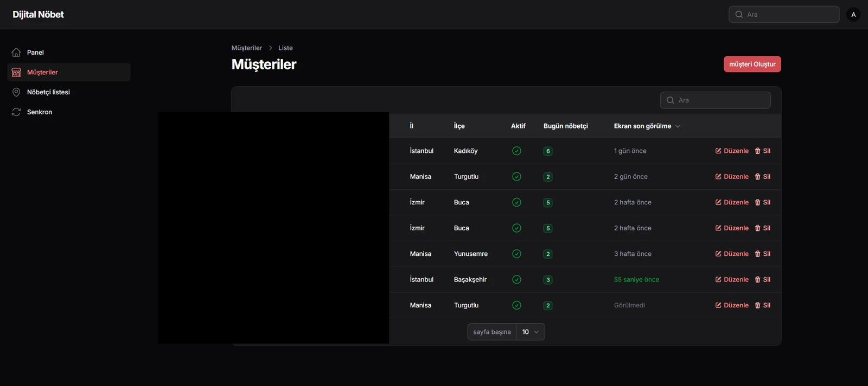Click the Dijital Nöbet logo

(38, 15)
